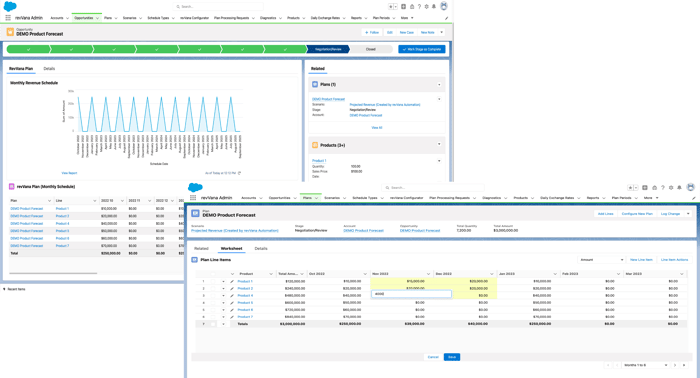700x378 pixels.
Task: Open the user avatar in the Plan window
Action: [691, 187]
